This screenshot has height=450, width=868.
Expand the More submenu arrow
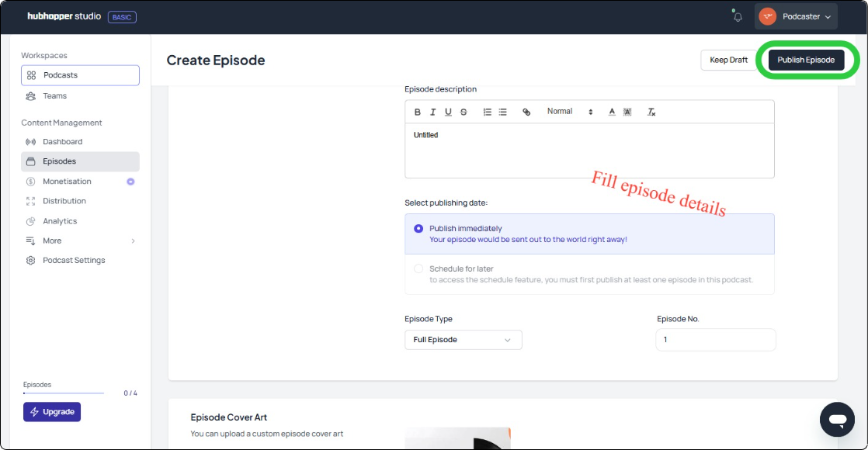tap(133, 241)
